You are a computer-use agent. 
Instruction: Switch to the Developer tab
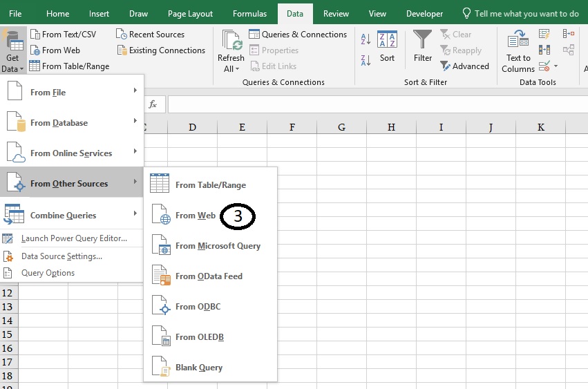coord(424,14)
